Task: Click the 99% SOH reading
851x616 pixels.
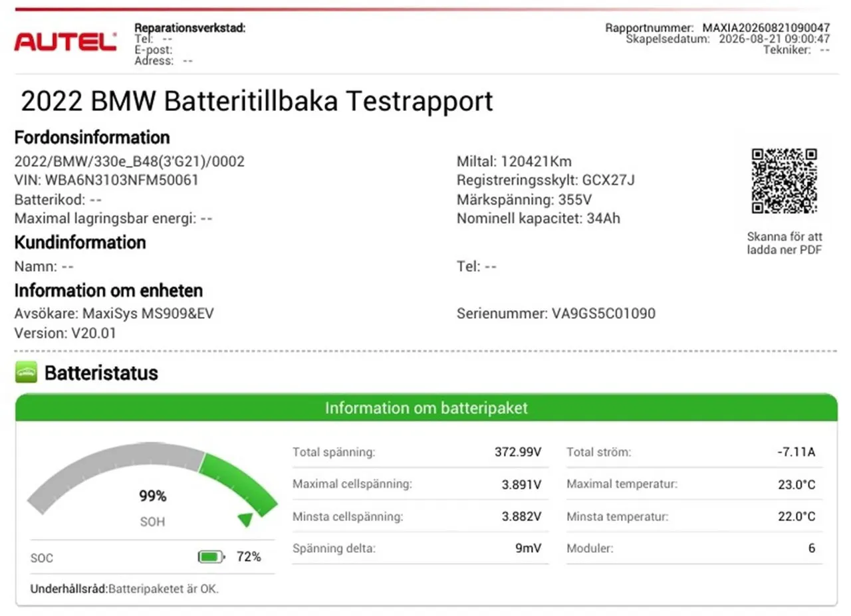Action: point(152,496)
